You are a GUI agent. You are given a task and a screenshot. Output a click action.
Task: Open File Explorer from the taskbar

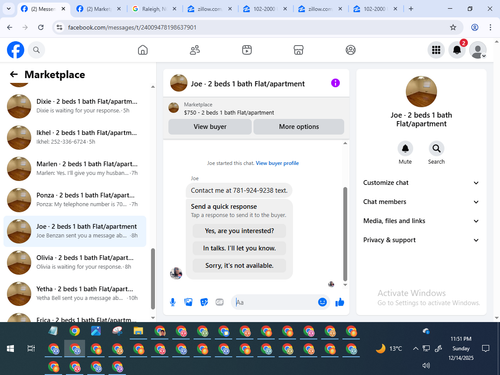tap(138, 331)
